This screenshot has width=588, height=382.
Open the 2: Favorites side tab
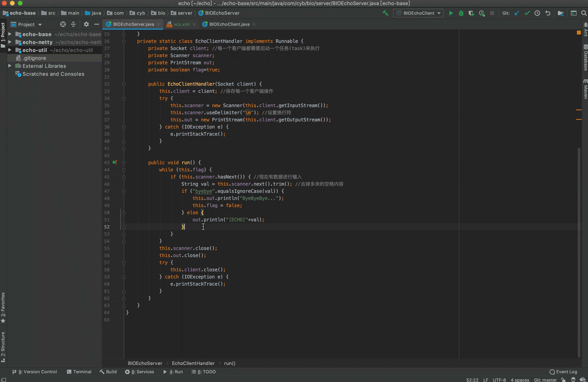click(3, 308)
